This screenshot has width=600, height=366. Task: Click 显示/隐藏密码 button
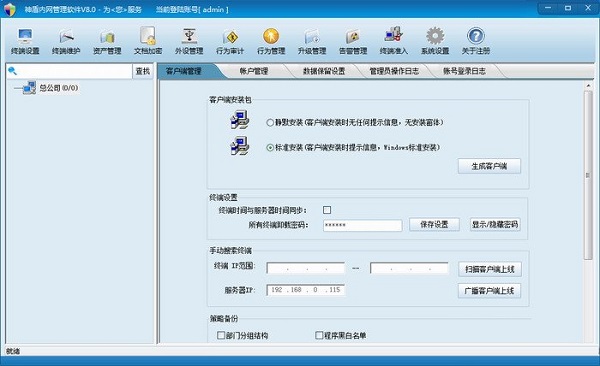495,224
